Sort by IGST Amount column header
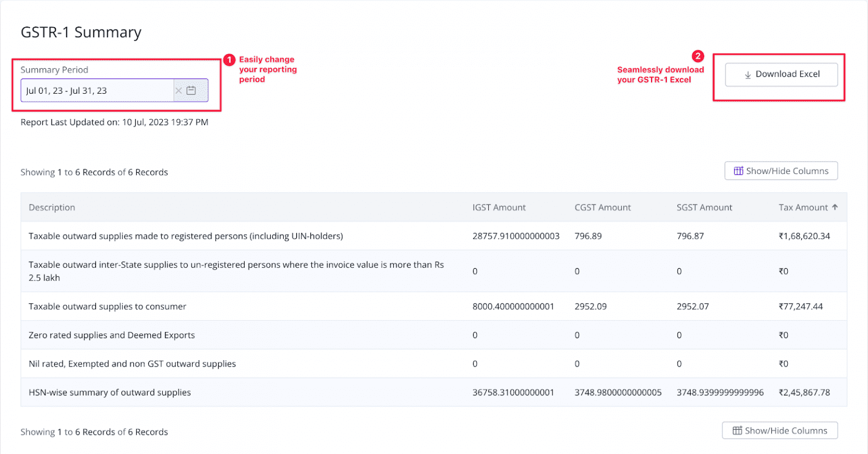 (x=499, y=207)
